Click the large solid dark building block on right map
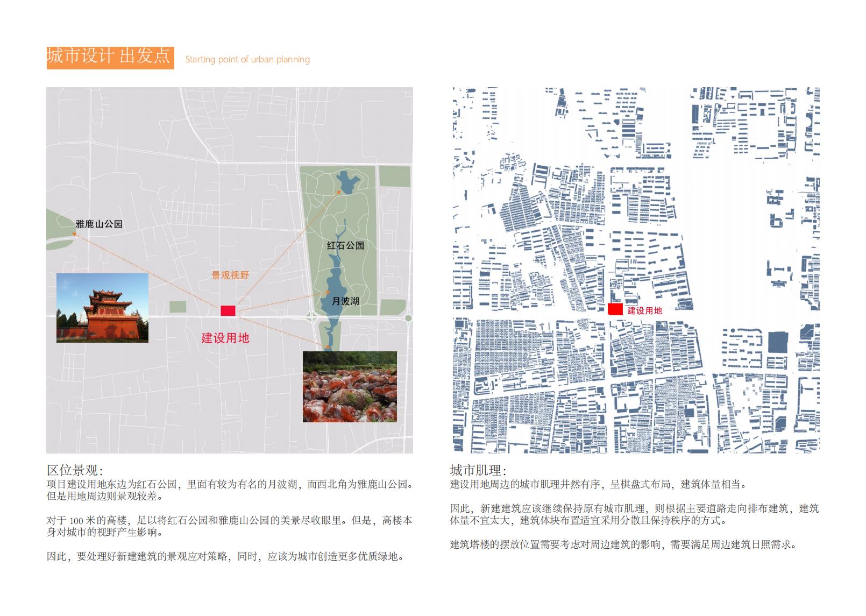Screen dimensions: 866x616 click(x=777, y=343)
